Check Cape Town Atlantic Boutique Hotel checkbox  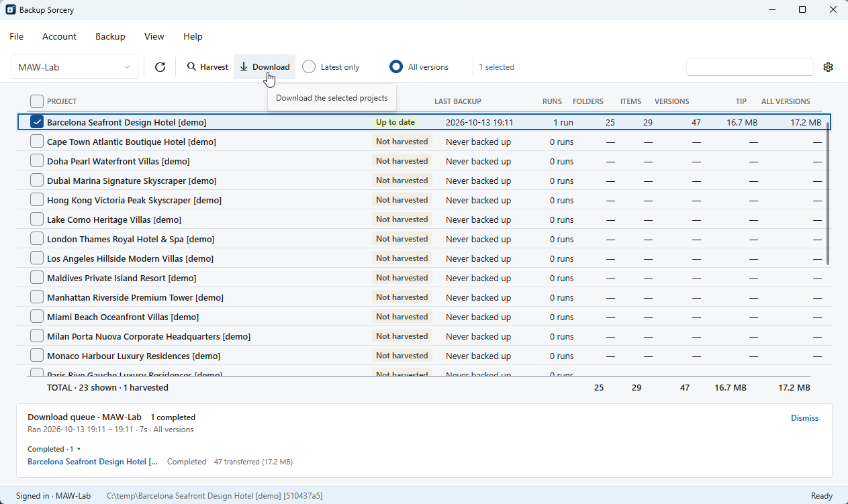(x=37, y=142)
